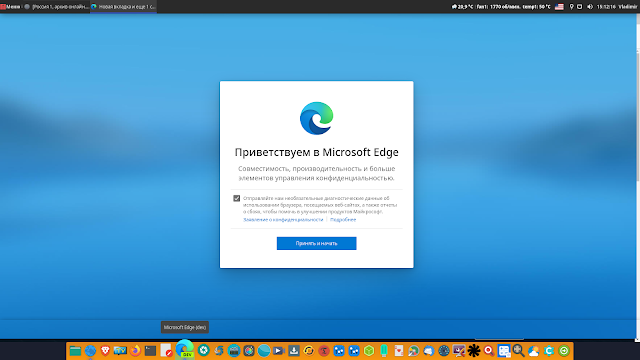Open the dark speedometer icon in the dock
The width and height of the screenshot is (640, 360).
(x=444, y=351)
